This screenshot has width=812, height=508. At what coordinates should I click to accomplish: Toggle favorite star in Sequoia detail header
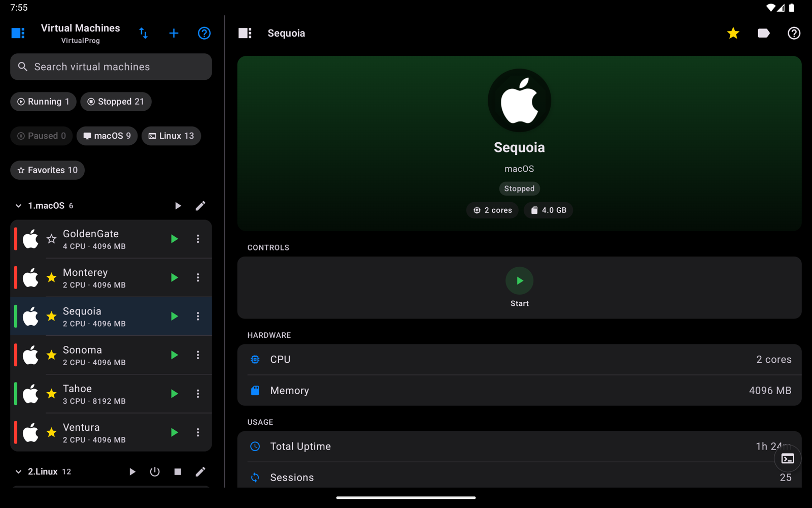point(733,33)
